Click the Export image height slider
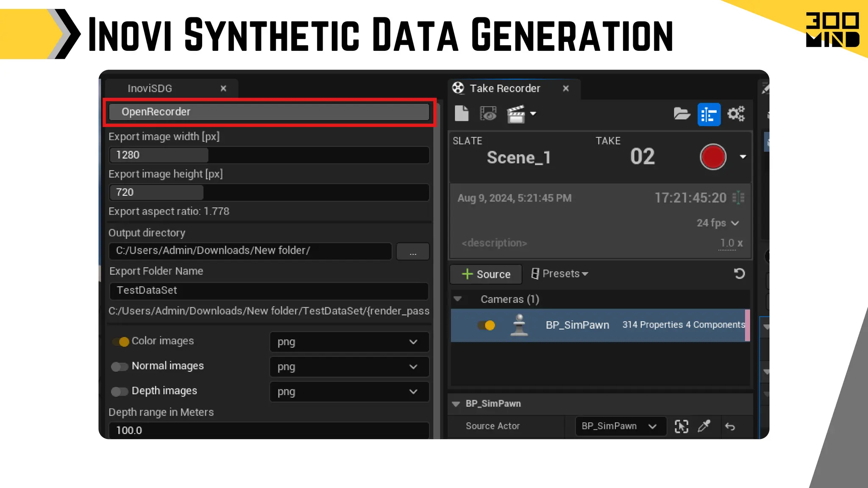Viewport: 868px width, 488px height. click(x=269, y=192)
